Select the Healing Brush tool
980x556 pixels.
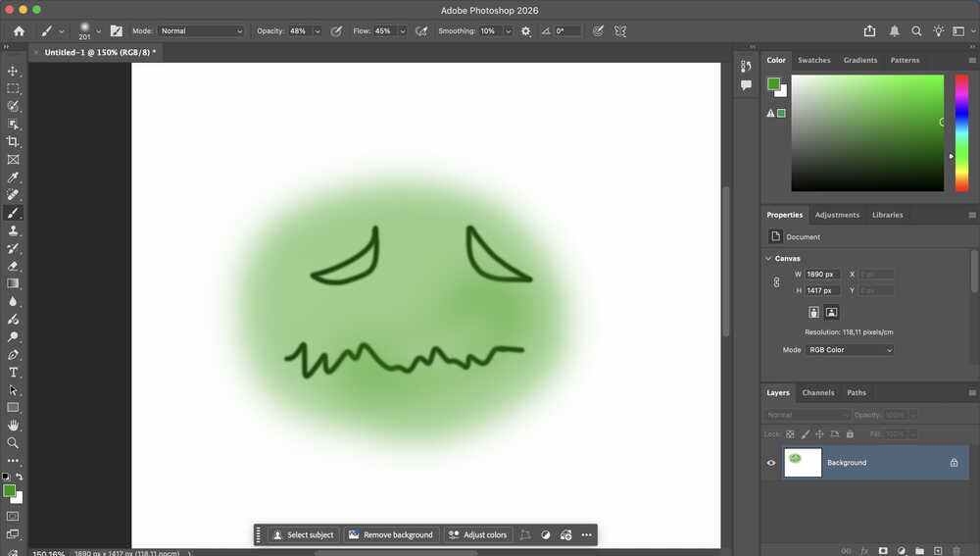(13, 195)
